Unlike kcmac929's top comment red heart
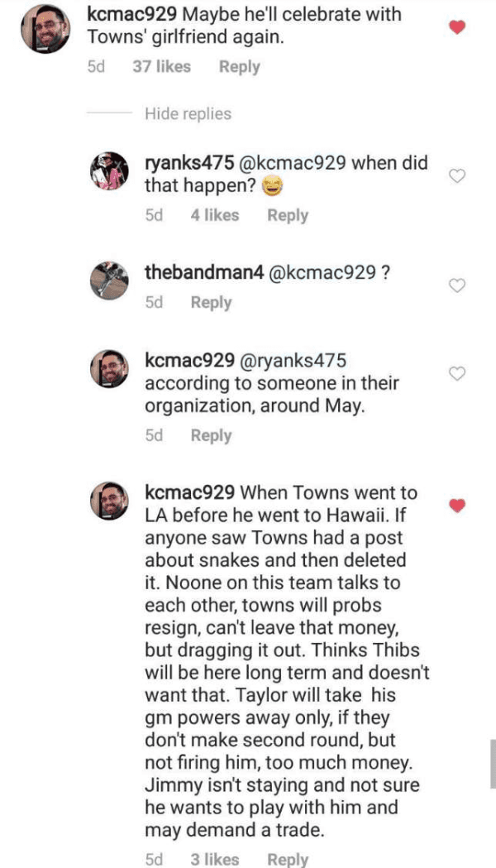 (457, 27)
